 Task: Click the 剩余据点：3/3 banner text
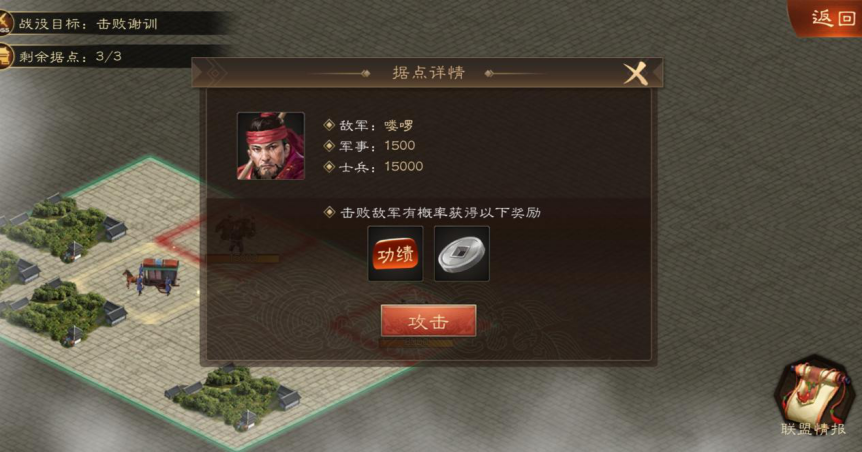[x=70, y=57]
